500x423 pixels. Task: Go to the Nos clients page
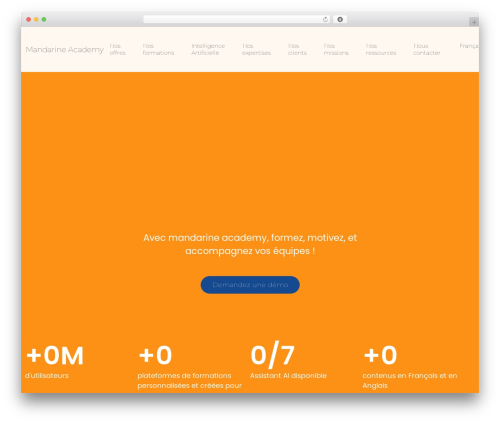(x=297, y=49)
